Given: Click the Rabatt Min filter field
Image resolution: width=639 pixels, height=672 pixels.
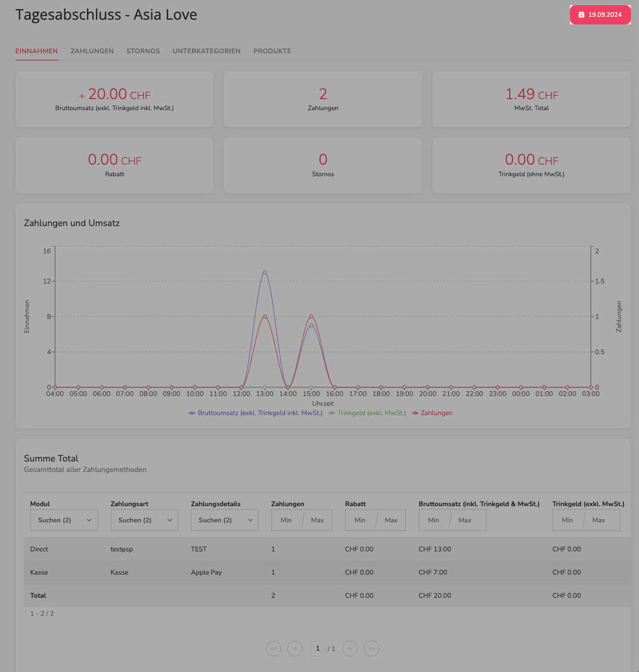Looking at the screenshot, I should pyautogui.click(x=360, y=520).
